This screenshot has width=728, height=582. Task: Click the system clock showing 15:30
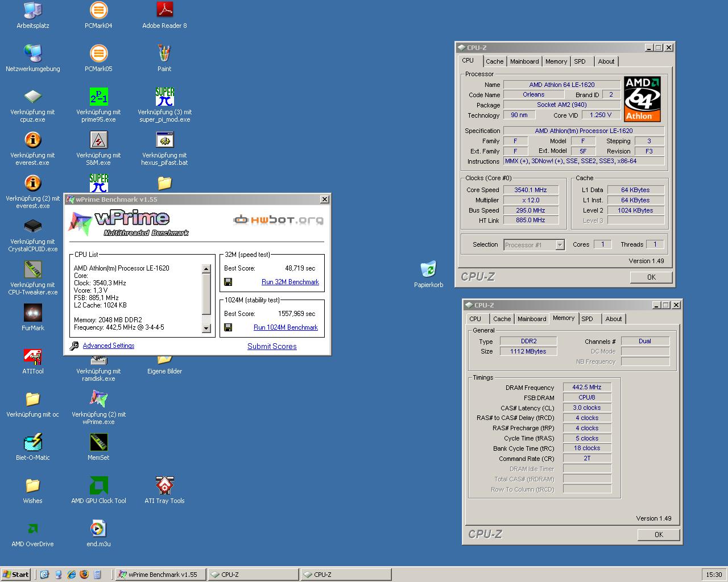click(x=714, y=575)
